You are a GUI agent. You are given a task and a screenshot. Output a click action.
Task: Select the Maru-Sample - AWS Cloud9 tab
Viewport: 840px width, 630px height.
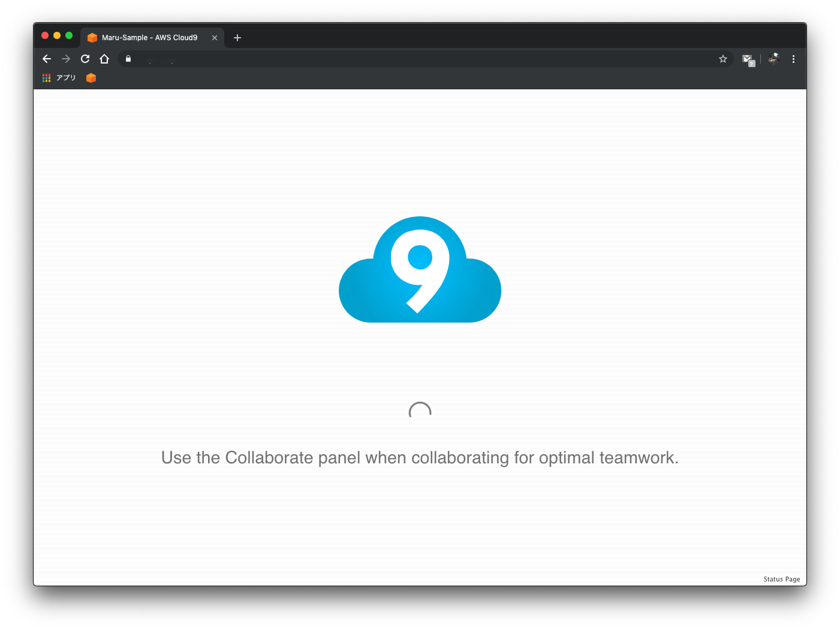152,38
